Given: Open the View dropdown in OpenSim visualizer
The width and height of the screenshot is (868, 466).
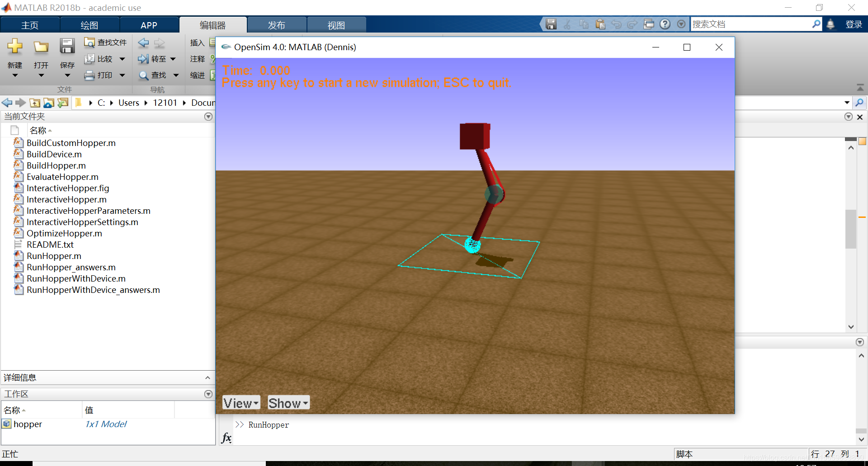Looking at the screenshot, I should (x=241, y=402).
